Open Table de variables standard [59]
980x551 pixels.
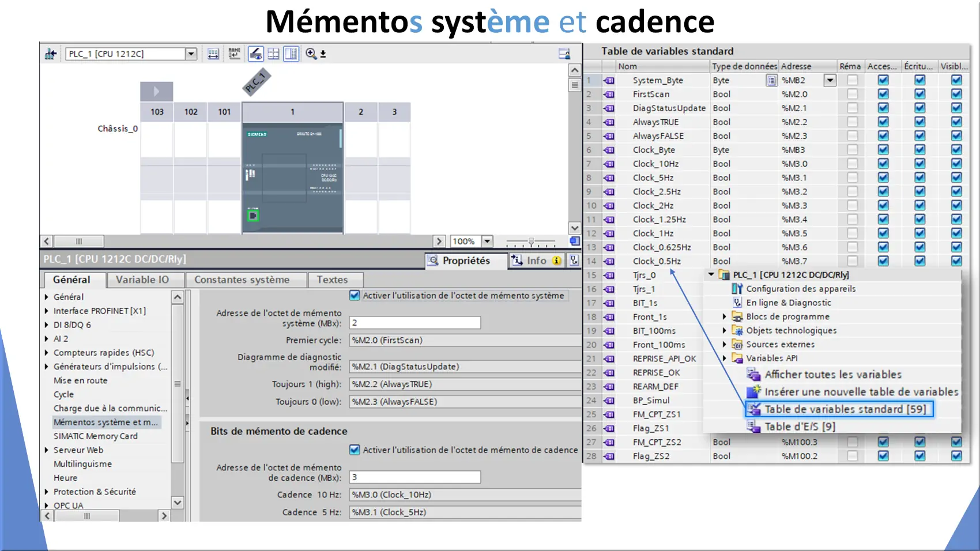coord(839,409)
